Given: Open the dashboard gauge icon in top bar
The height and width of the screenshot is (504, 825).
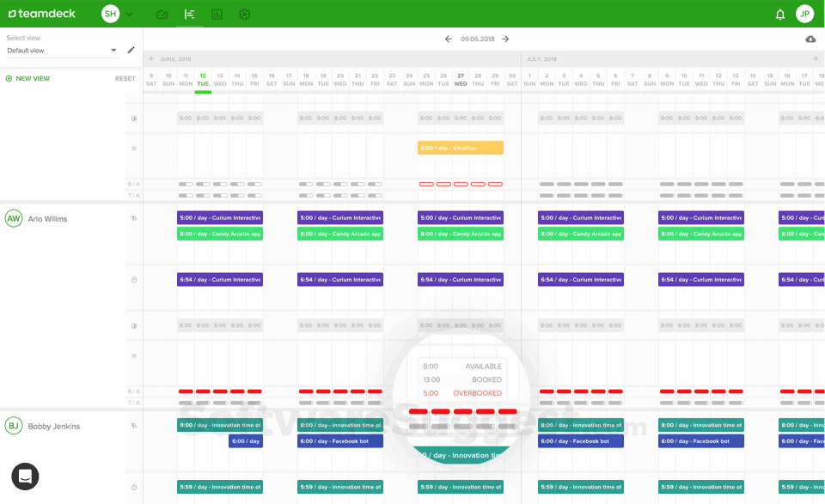Looking at the screenshot, I should coord(162,15).
